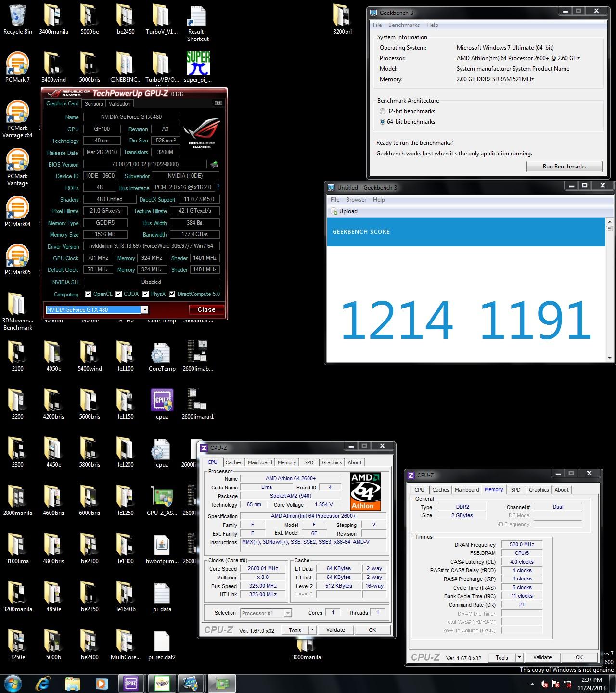Open Graphics tab in CPU-Z Memory window

(539, 490)
